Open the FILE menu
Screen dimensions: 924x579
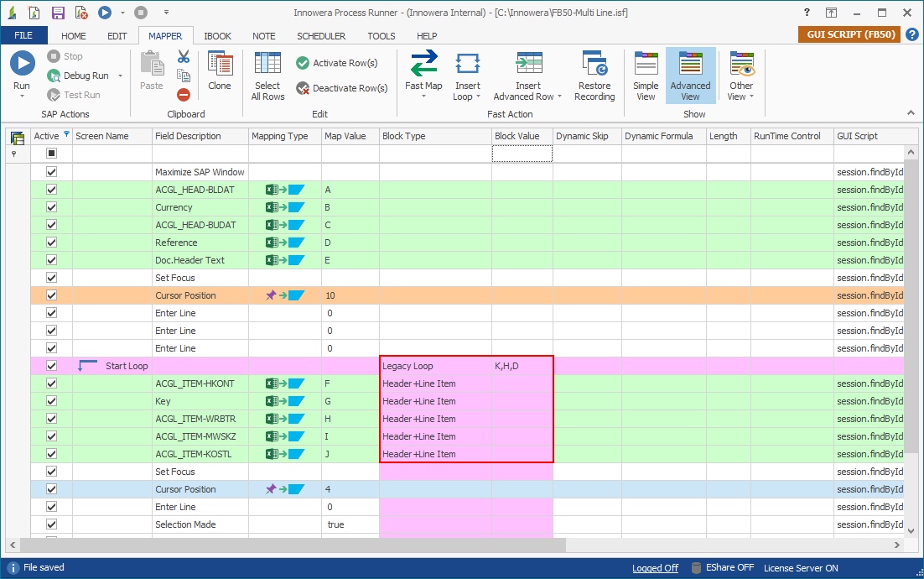[23, 36]
